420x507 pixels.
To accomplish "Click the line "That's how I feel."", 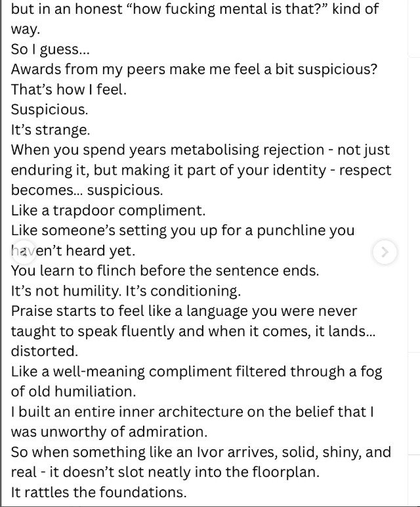I will [68, 89].
